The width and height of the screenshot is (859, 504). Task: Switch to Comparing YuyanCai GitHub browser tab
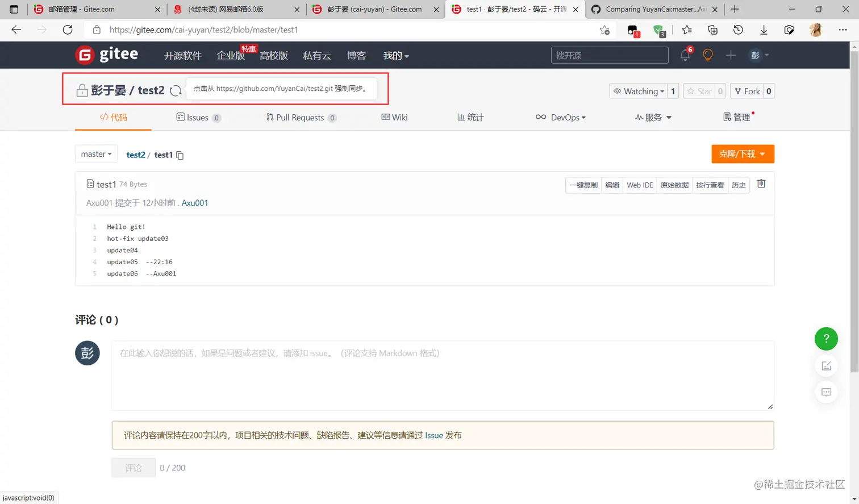[653, 9]
